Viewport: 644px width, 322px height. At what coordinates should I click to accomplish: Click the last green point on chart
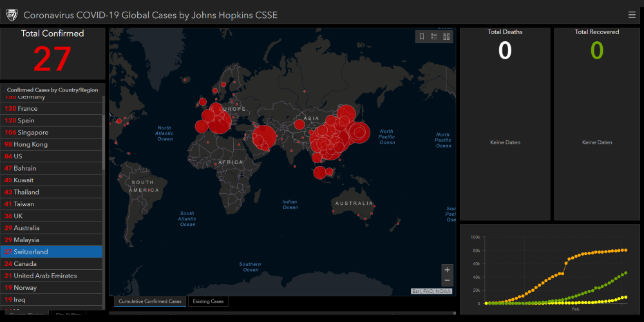coord(625,272)
